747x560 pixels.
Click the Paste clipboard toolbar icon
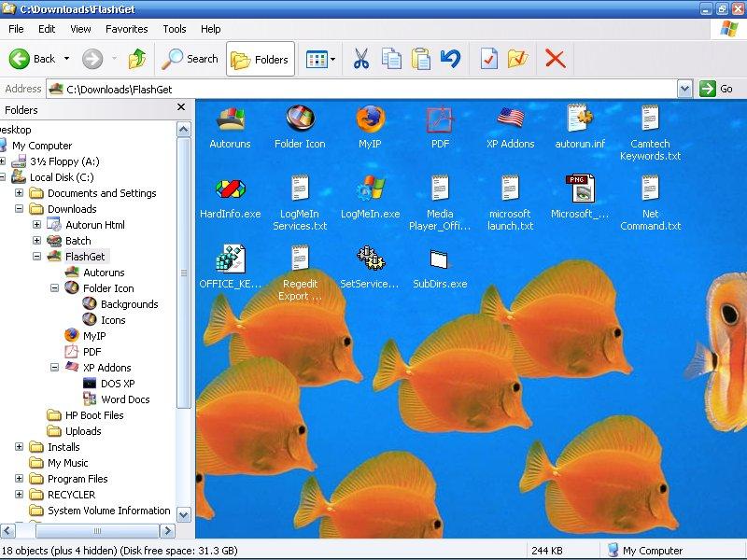pos(421,59)
